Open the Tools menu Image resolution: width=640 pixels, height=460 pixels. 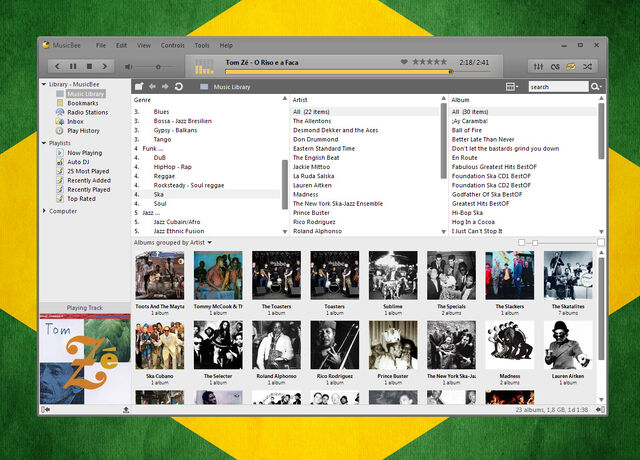pyautogui.click(x=202, y=45)
